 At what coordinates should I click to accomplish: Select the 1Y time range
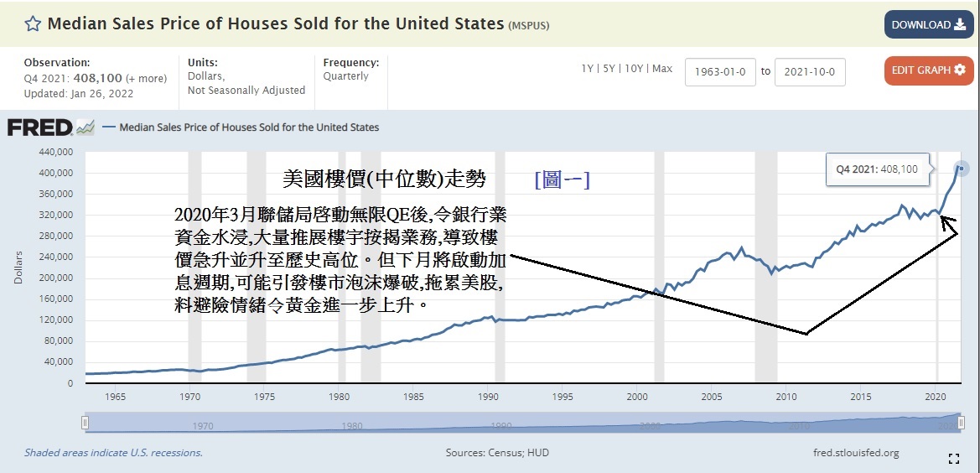pos(589,69)
